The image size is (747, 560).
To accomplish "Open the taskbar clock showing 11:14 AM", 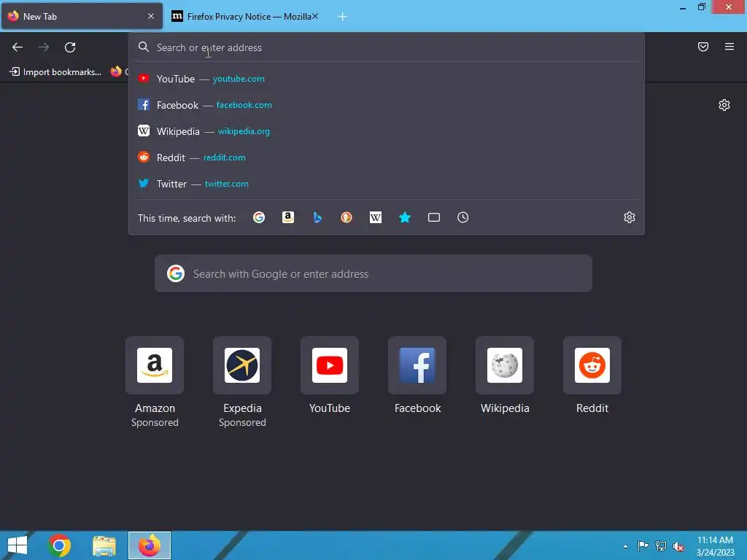I will (715, 546).
